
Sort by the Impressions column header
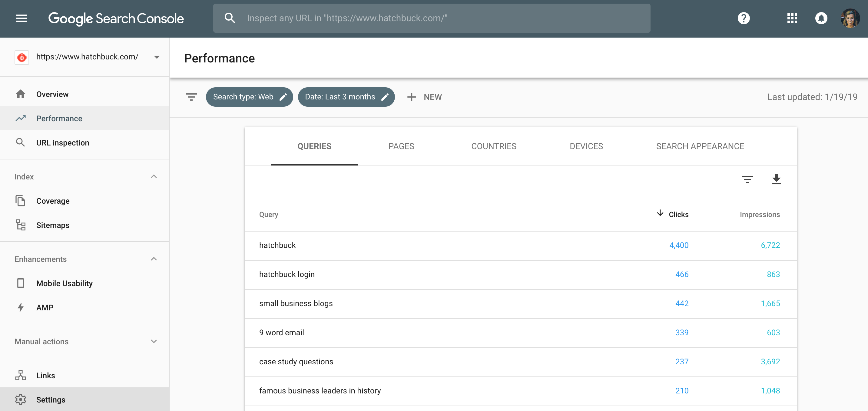[760, 214]
